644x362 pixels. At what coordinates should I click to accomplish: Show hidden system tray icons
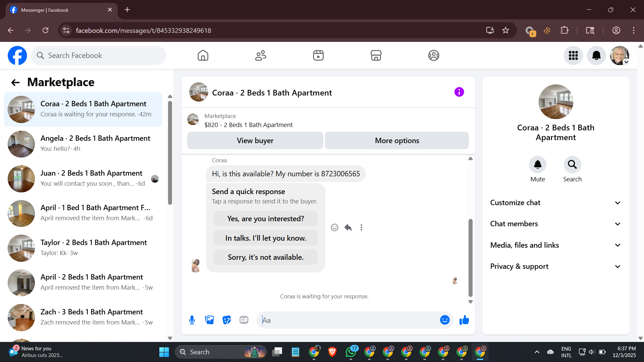tap(537, 352)
